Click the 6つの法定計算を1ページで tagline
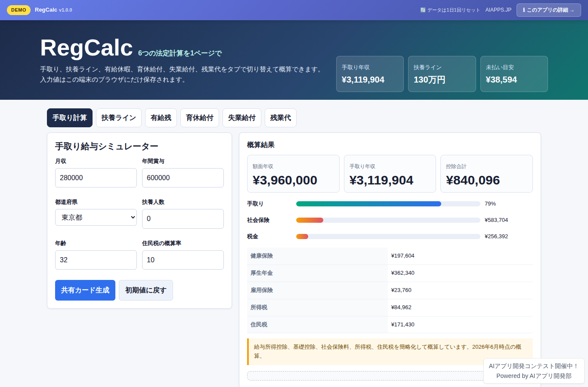This screenshot has width=588, height=387. [x=180, y=53]
